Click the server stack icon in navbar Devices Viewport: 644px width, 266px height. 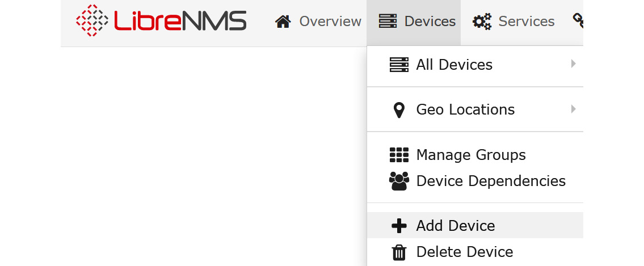(x=388, y=21)
